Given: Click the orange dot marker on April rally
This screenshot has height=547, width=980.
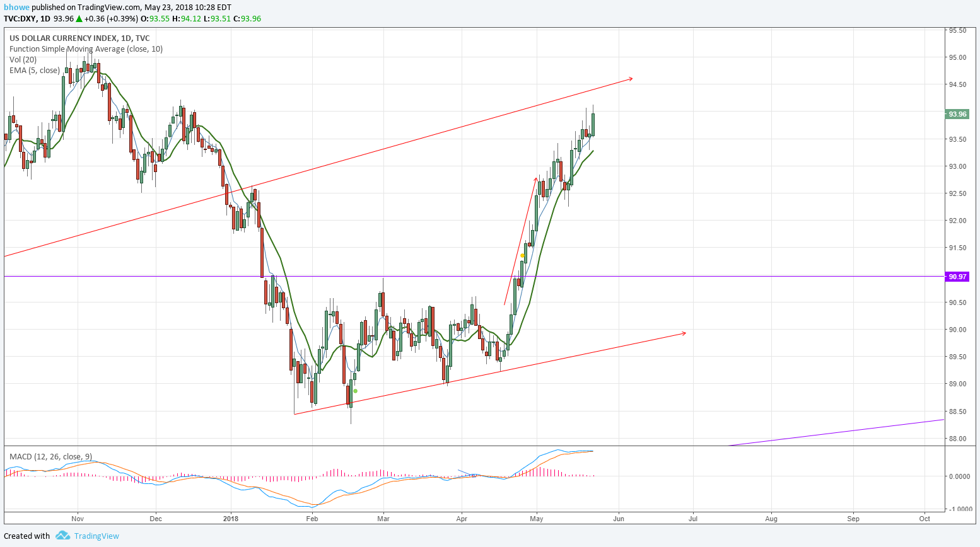Looking at the screenshot, I should click(523, 255).
